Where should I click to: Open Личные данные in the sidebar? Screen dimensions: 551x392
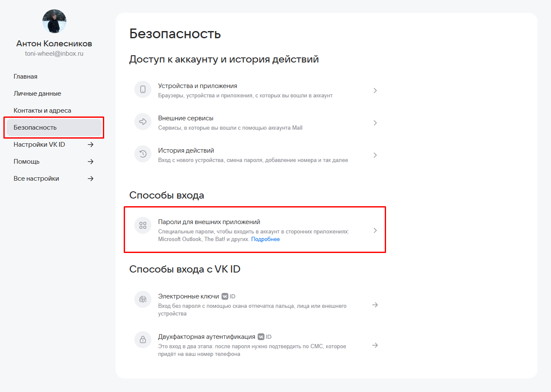pos(37,94)
